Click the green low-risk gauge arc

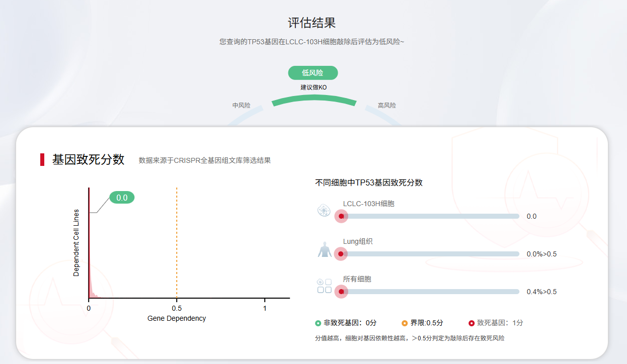pos(313,101)
